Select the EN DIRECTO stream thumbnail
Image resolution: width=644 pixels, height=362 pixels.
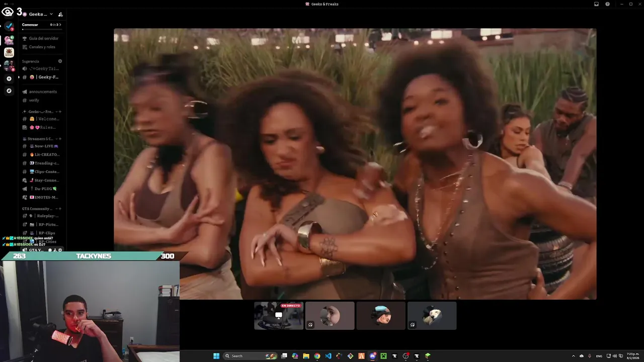pyautogui.click(x=279, y=316)
